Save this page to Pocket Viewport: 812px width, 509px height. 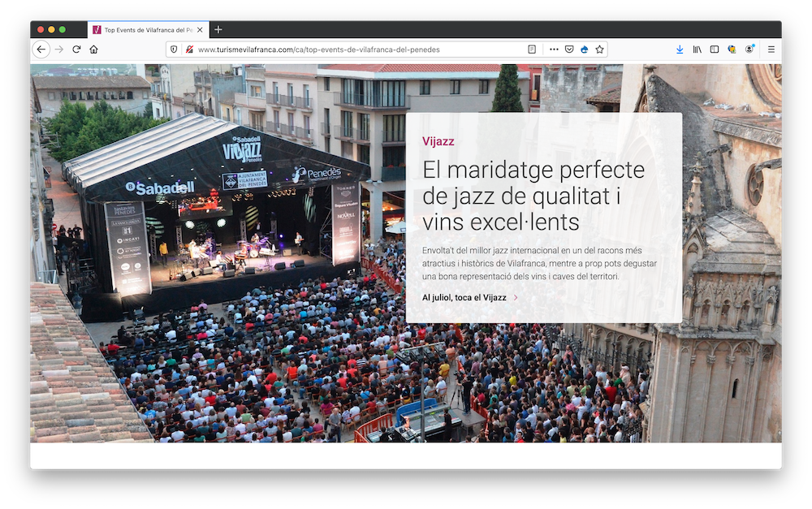tap(569, 50)
